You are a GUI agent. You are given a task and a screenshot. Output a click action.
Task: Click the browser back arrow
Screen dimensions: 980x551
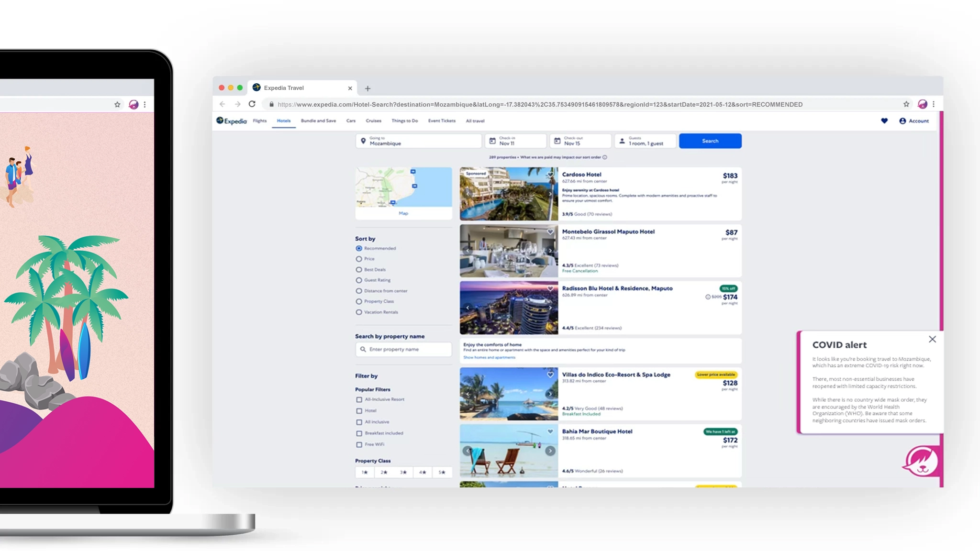[222, 104]
